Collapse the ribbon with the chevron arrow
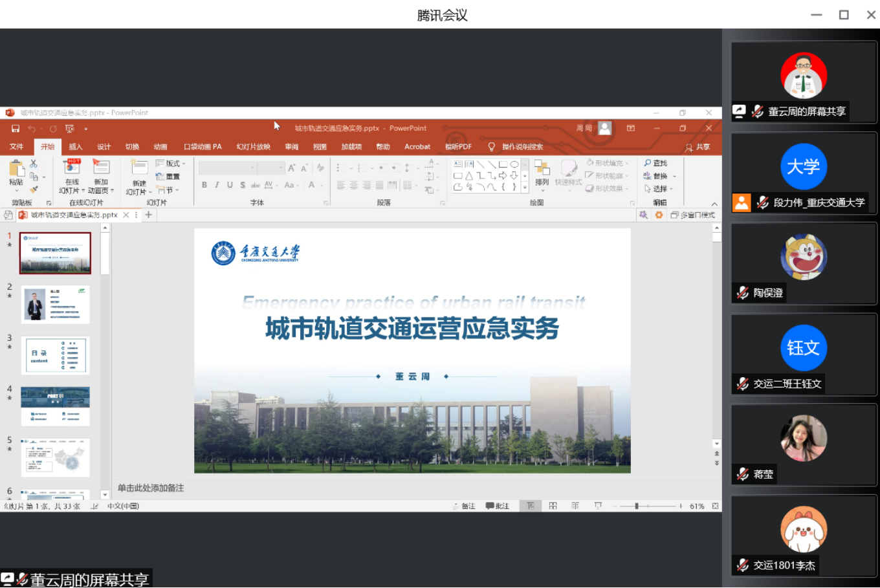880x588 pixels. click(714, 204)
